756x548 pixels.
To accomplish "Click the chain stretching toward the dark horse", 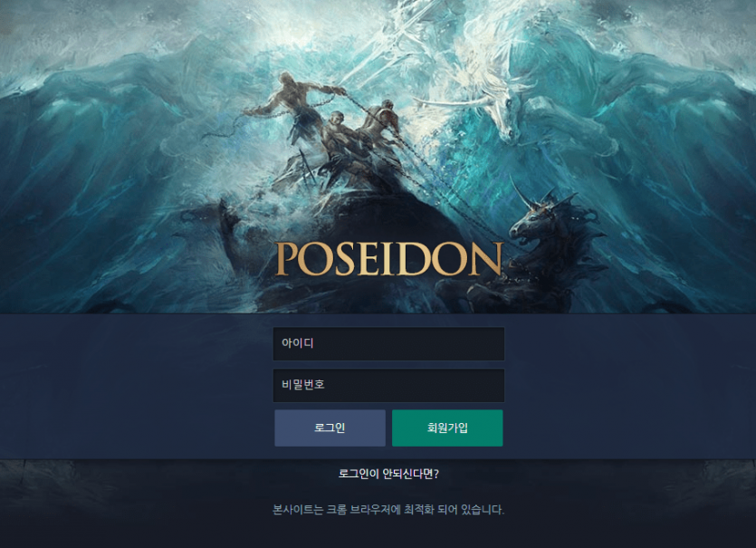I will [x=448, y=193].
